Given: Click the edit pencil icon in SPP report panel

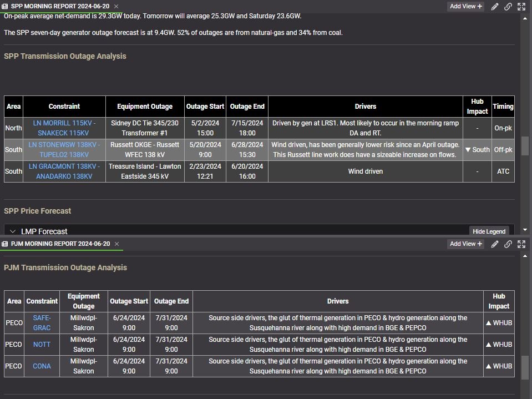Looking at the screenshot, I should pyautogui.click(x=495, y=7).
